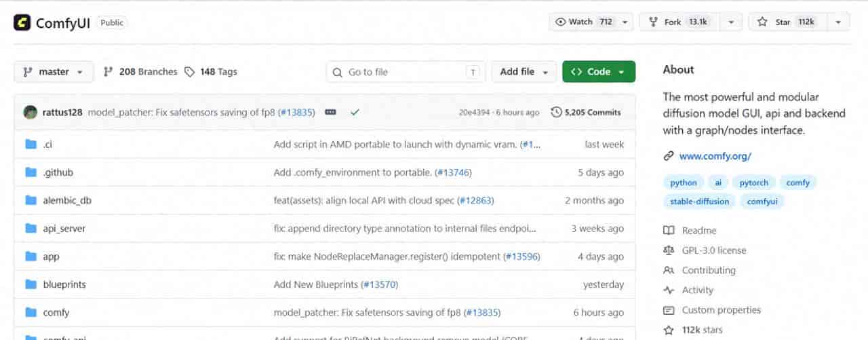868x340 pixels.
Task: Open the latest commit message link
Action: pos(182,112)
